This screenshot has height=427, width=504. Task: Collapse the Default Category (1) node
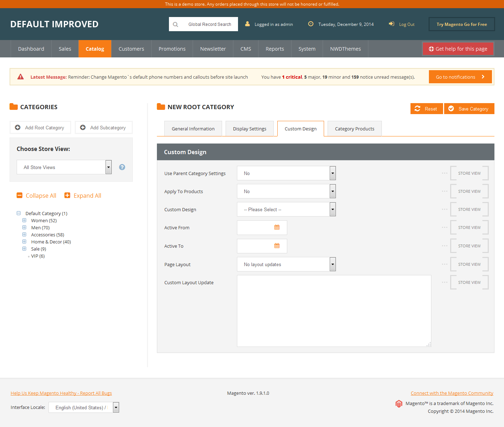click(19, 213)
